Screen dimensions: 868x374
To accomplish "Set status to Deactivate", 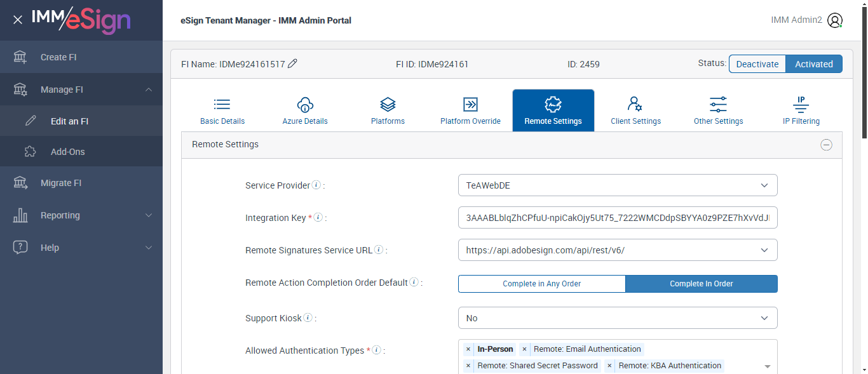I will pos(757,64).
